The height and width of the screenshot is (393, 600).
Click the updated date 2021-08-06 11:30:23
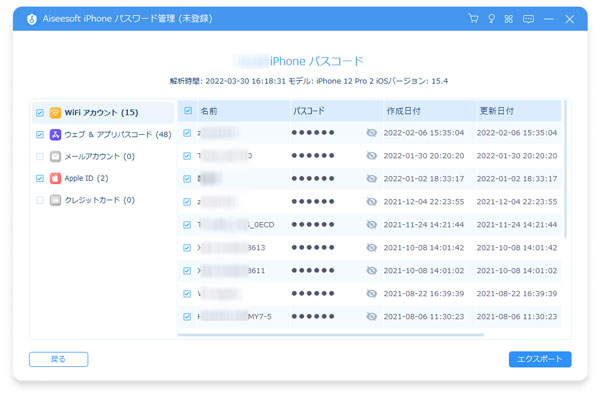tap(517, 316)
